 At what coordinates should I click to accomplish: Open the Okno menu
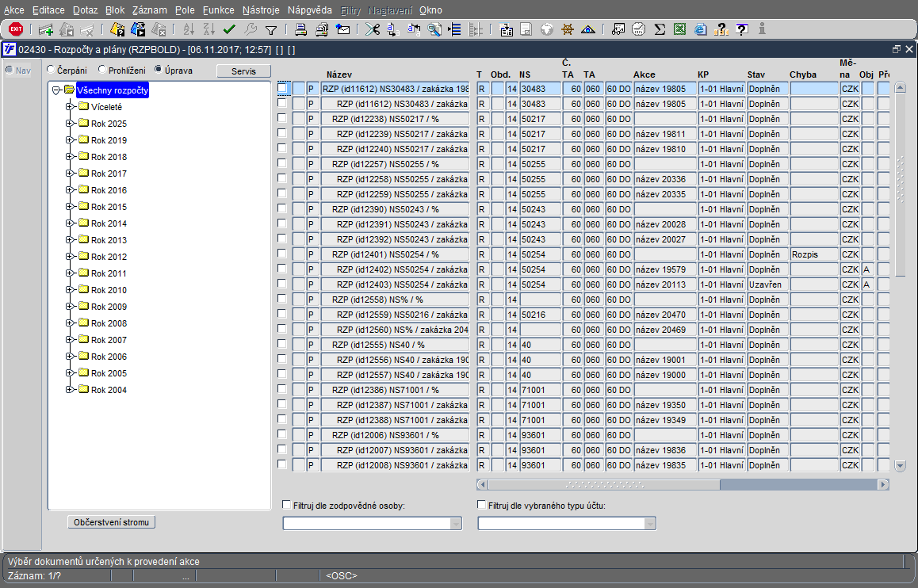[x=431, y=10]
